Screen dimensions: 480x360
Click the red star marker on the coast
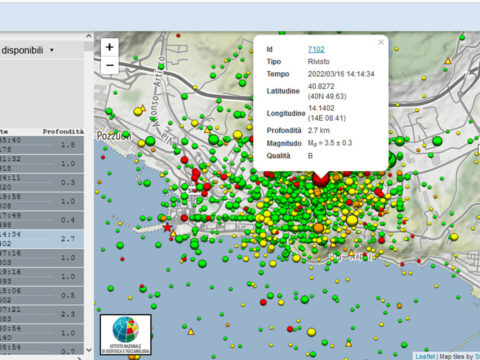pyautogui.click(x=167, y=228)
